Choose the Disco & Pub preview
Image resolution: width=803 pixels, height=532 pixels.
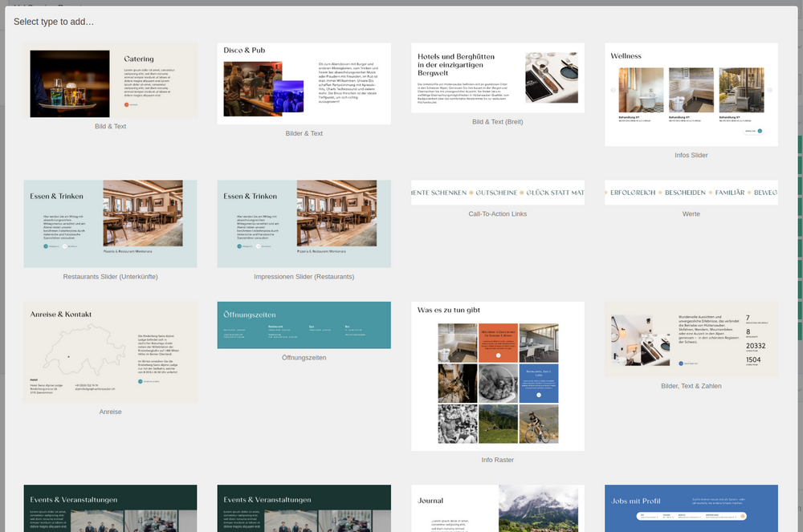pos(304,83)
